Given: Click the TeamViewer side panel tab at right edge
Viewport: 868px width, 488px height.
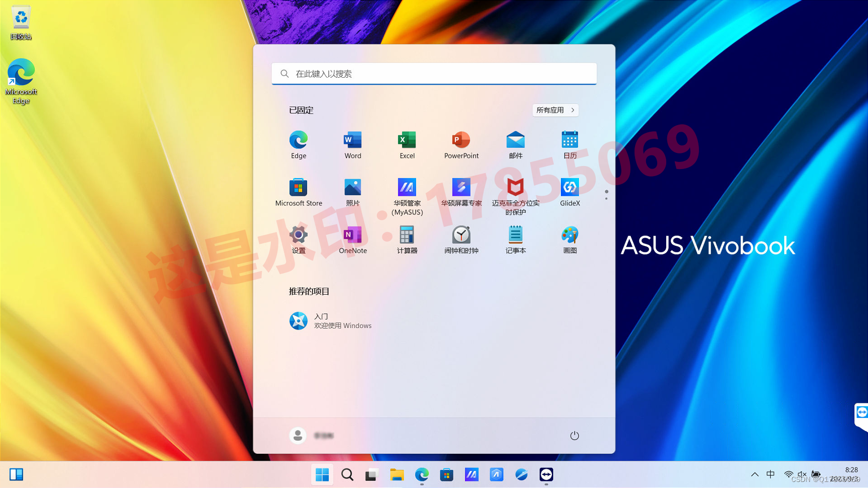Looking at the screenshot, I should coord(861,417).
